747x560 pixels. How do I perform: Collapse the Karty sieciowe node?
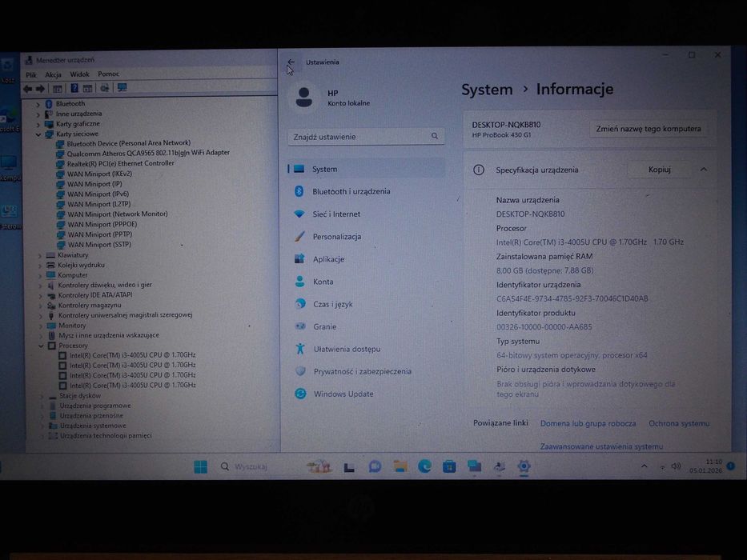click(x=38, y=134)
